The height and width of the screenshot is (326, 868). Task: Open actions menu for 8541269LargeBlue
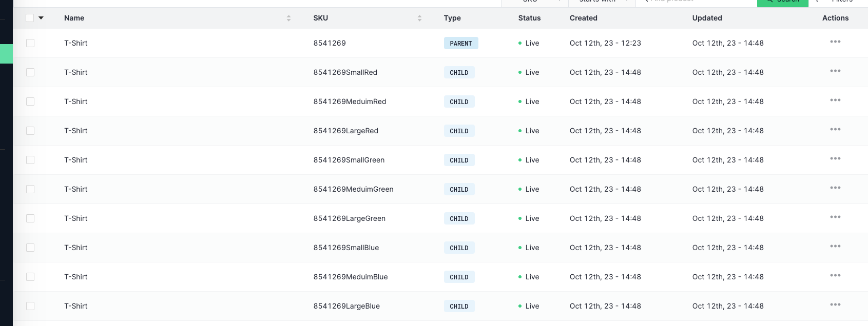[x=835, y=305]
